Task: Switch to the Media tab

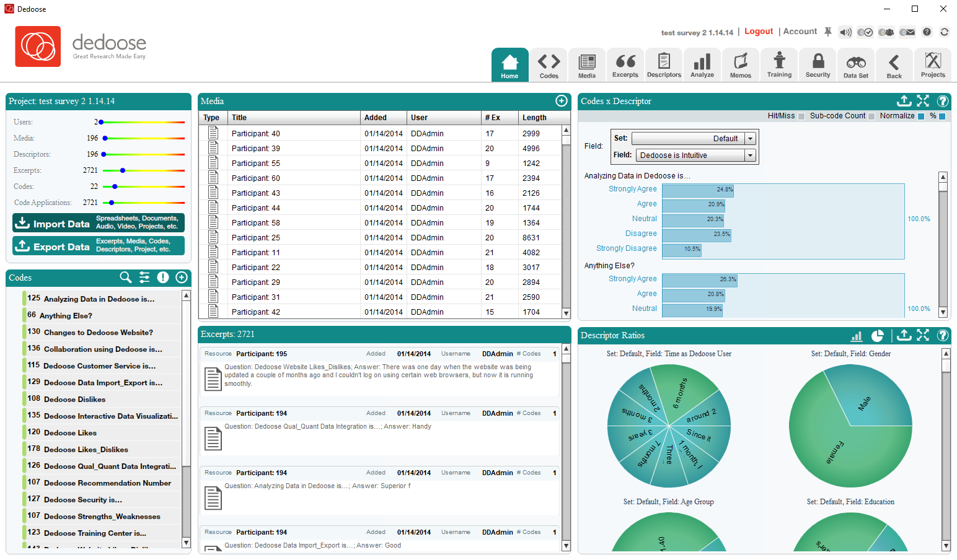Action: click(587, 65)
